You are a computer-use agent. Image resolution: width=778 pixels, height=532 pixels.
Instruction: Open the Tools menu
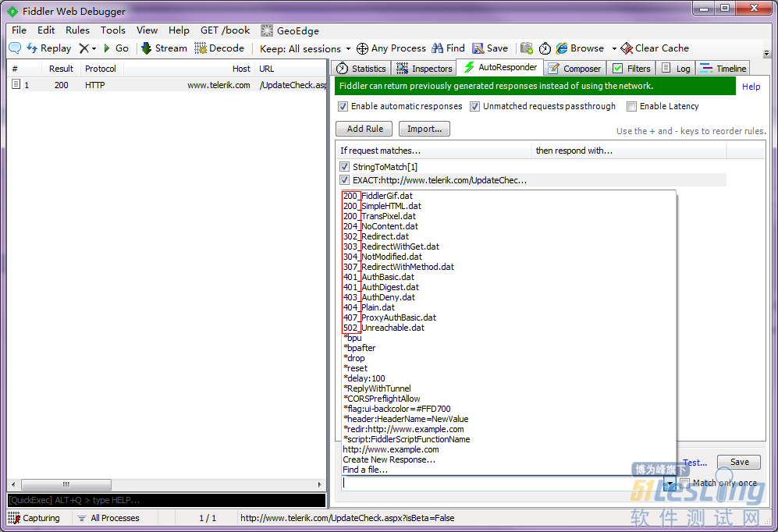pyautogui.click(x=113, y=30)
